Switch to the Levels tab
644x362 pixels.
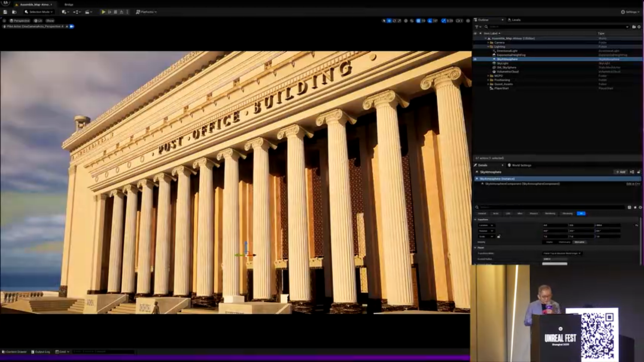pyautogui.click(x=515, y=20)
